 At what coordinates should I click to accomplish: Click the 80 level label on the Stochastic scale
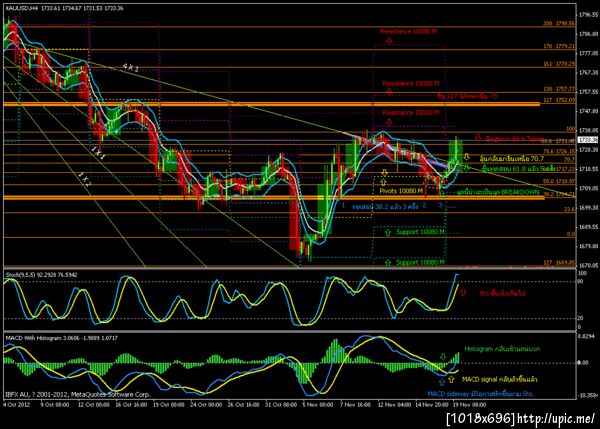point(580,281)
